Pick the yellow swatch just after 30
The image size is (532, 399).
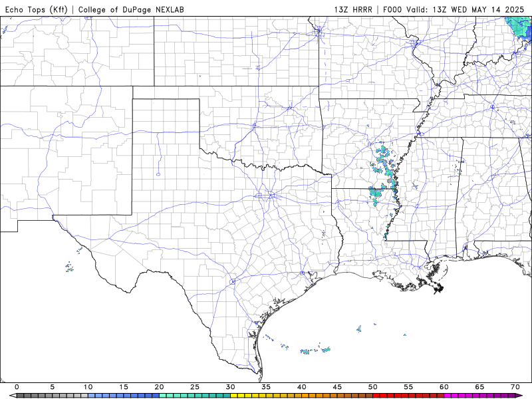(x=234, y=396)
